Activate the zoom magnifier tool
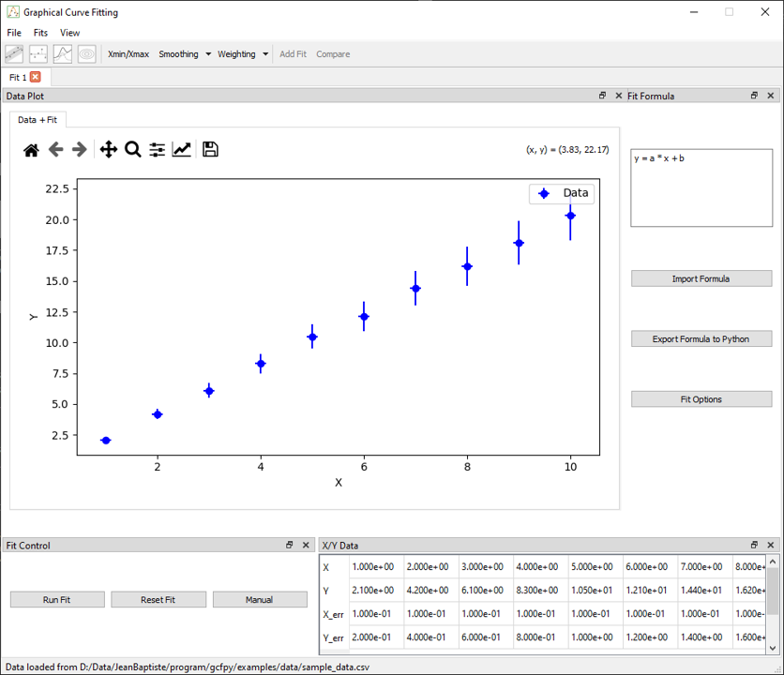The width and height of the screenshot is (784, 675). 132,149
